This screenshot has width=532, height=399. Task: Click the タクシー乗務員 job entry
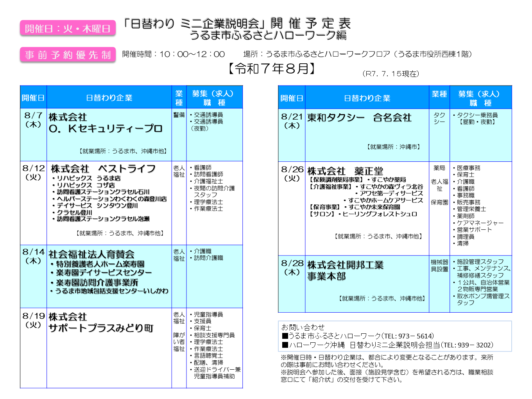475,115
